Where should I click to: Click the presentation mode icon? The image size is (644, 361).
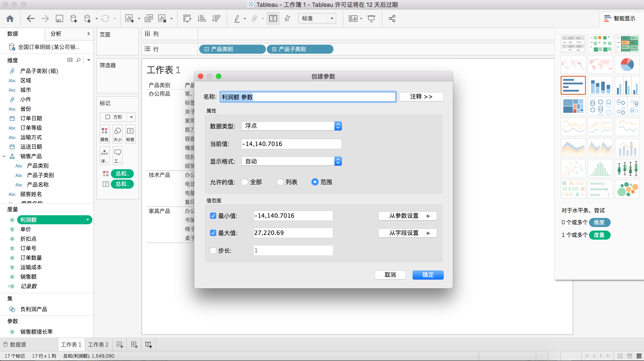click(x=371, y=19)
